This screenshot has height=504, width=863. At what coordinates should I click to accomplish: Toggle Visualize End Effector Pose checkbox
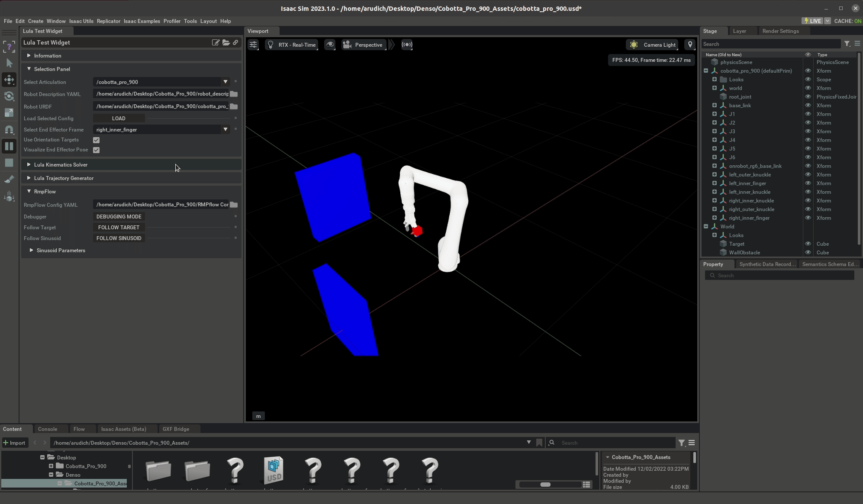(96, 150)
